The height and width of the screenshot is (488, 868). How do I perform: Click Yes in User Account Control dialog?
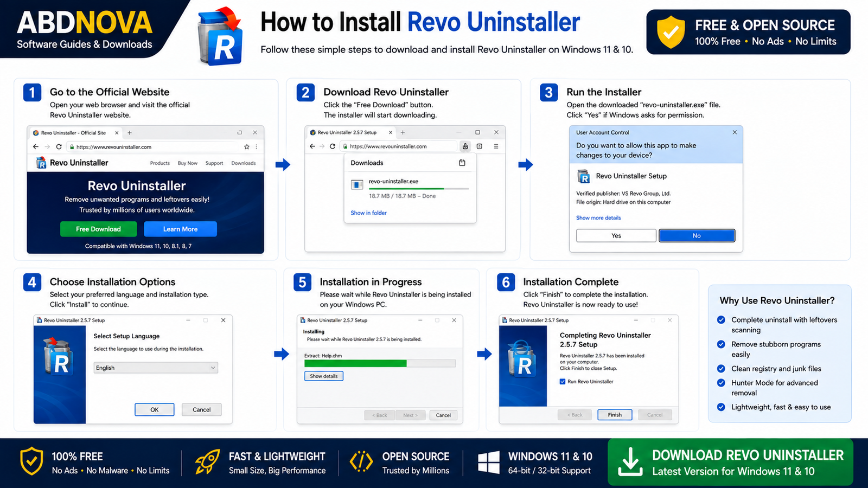(x=616, y=236)
